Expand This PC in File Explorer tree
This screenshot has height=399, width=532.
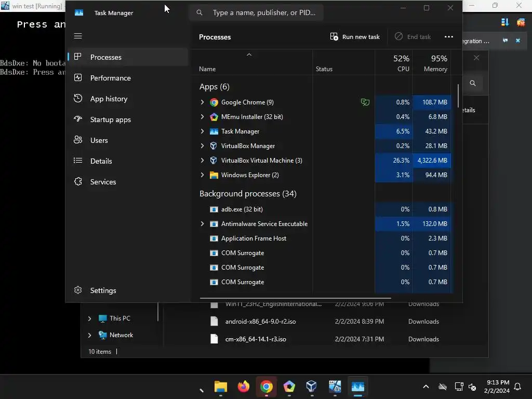click(x=89, y=318)
